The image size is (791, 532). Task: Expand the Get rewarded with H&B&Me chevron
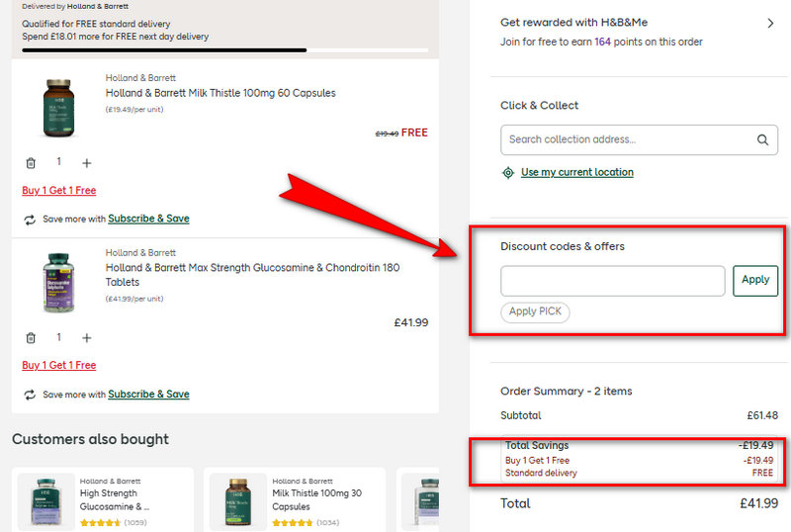tap(770, 23)
